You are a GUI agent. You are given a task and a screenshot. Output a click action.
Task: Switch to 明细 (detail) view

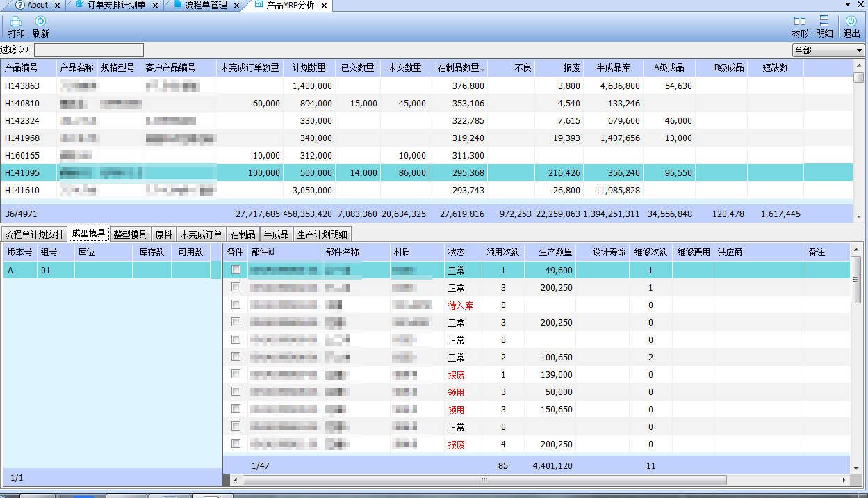point(824,22)
